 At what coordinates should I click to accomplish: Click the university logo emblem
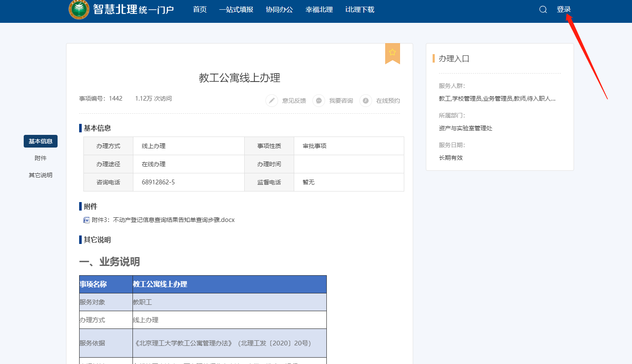click(79, 9)
